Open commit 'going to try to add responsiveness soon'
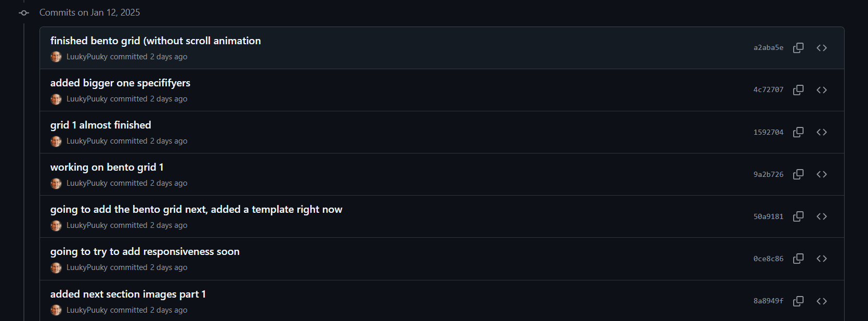The height and width of the screenshot is (321, 868). (x=144, y=251)
